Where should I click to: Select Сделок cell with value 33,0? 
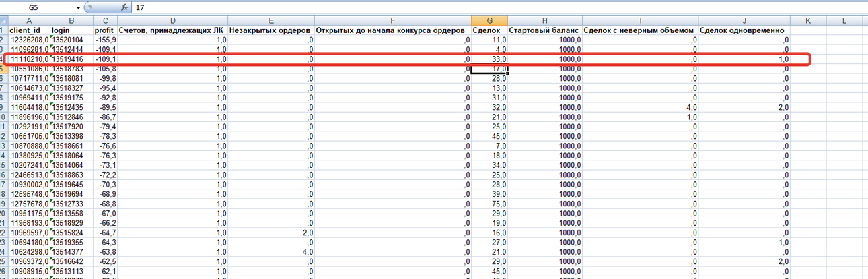489,59
